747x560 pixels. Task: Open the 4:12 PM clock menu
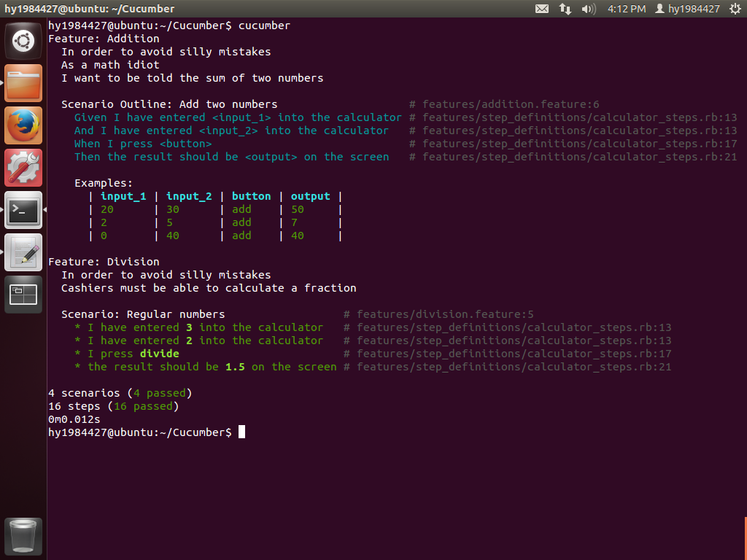(627, 9)
